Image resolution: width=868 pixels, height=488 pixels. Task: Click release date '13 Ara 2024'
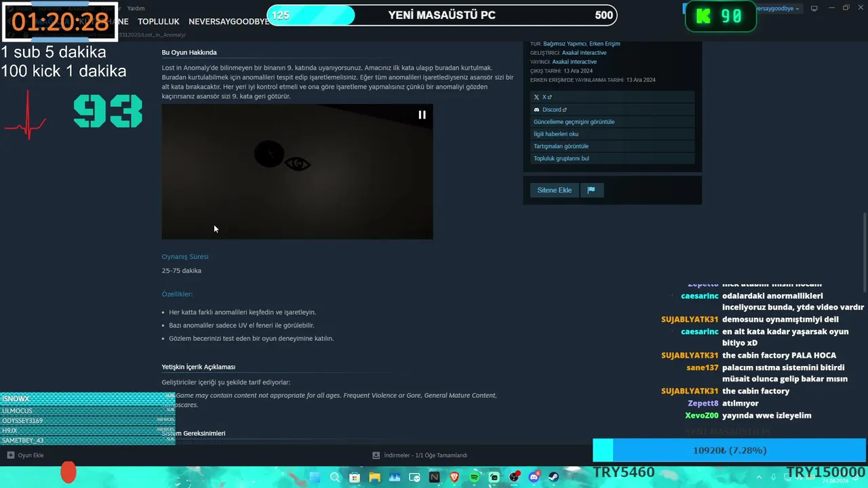578,71
